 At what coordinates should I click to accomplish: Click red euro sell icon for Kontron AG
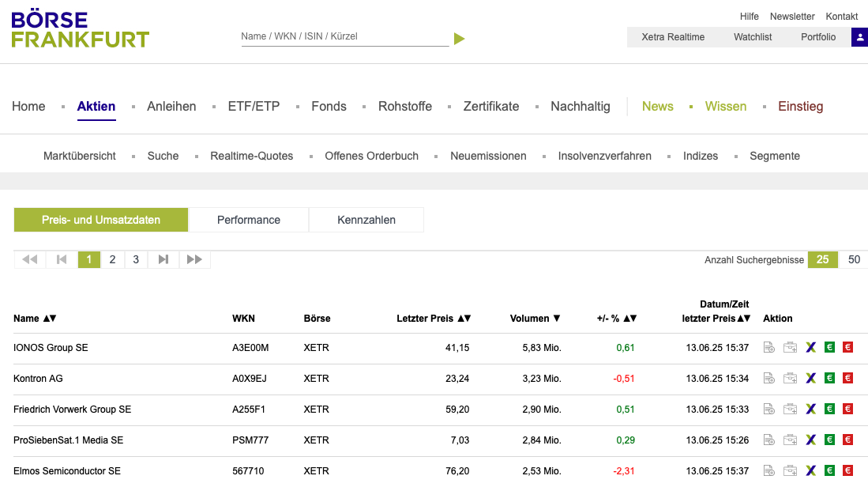click(x=847, y=379)
